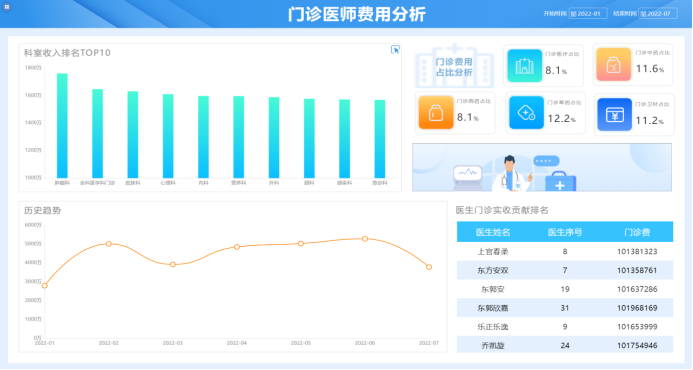Select the table row for 上官春柔
Image resolution: width=693 pixels, height=370 pixels.
coord(565,252)
